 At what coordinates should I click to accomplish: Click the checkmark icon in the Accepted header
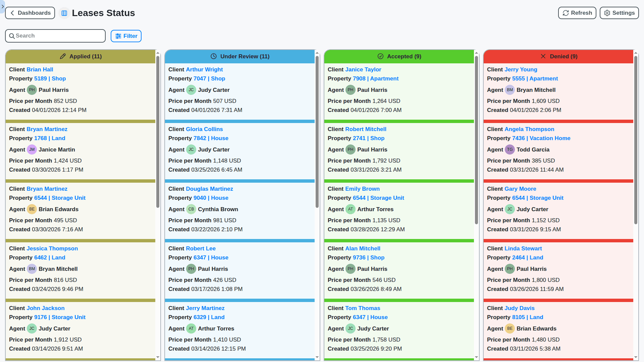[381, 56]
